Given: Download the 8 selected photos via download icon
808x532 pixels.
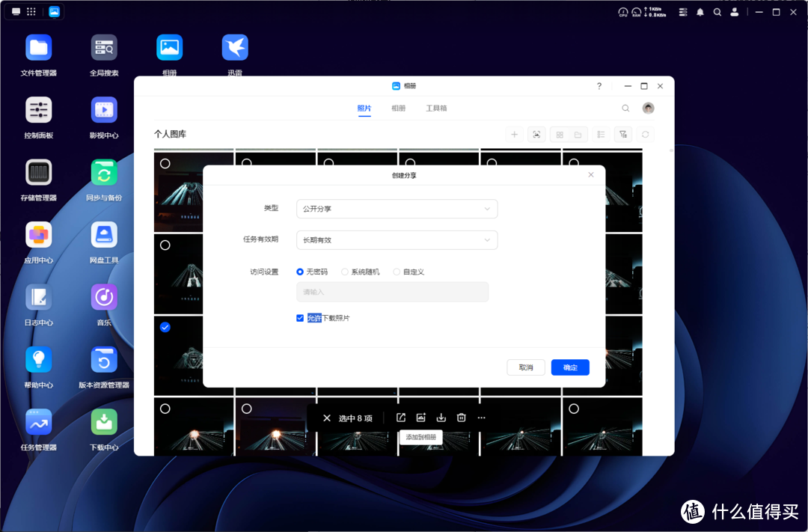Looking at the screenshot, I should coord(441,418).
